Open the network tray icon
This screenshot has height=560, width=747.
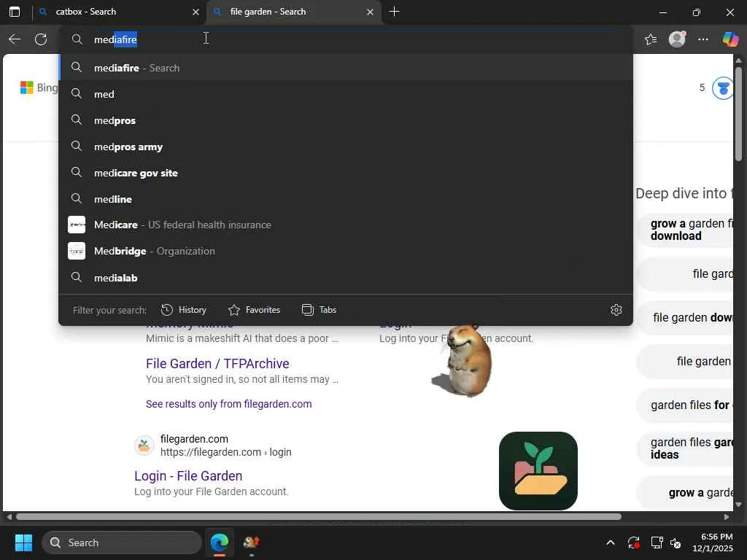pyautogui.click(x=657, y=542)
